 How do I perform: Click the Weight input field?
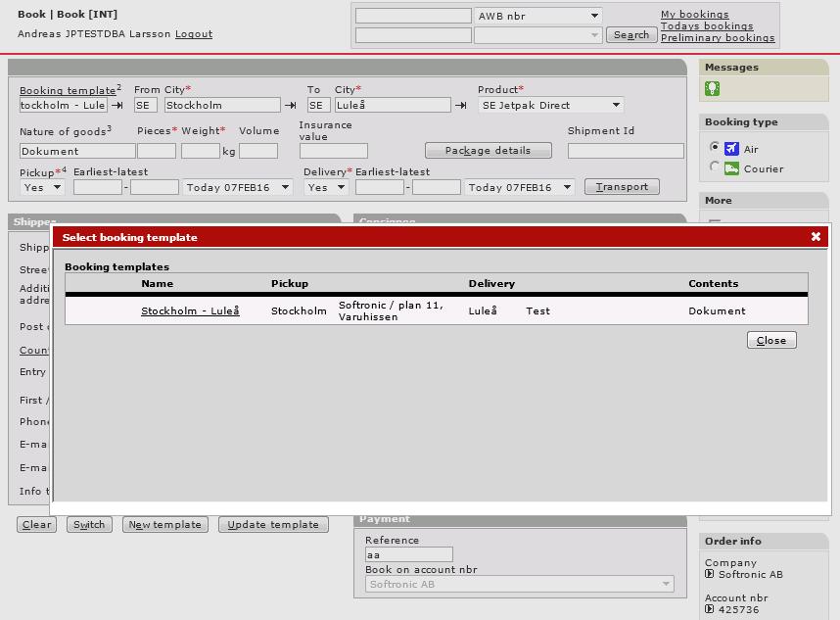201,151
